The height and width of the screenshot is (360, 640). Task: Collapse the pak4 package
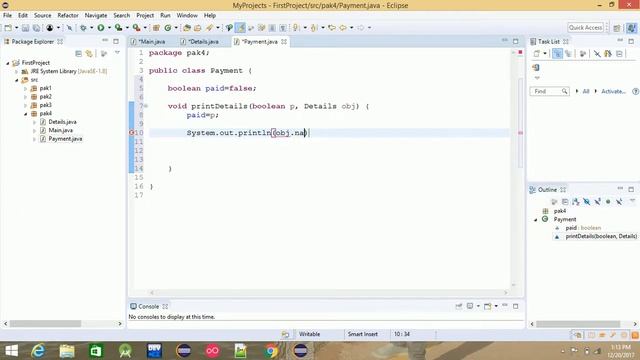[x=25, y=113]
